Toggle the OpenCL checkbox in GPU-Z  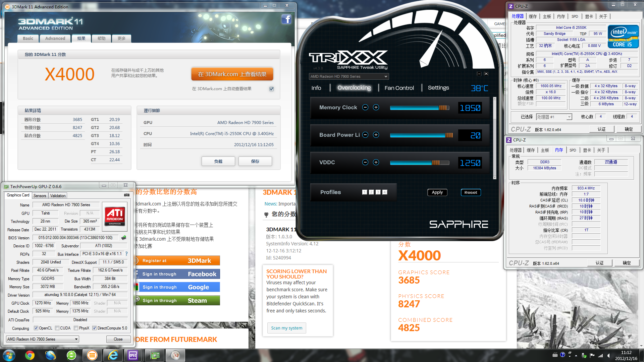(36, 328)
